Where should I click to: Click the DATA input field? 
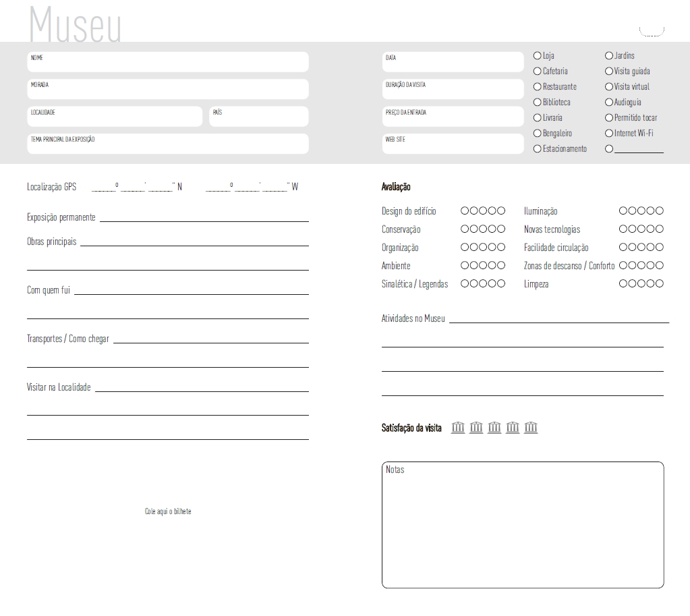(453, 62)
